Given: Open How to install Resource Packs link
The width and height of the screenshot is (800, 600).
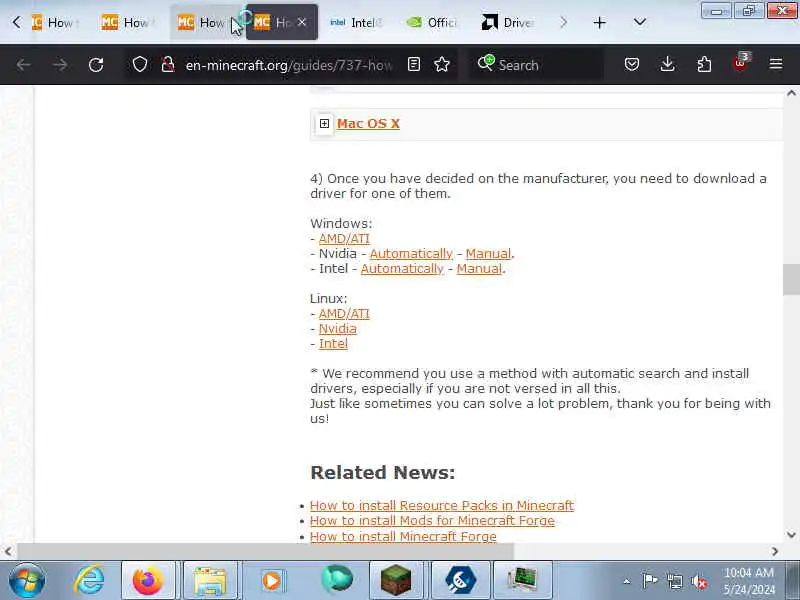Looking at the screenshot, I should [x=442, y=505].
